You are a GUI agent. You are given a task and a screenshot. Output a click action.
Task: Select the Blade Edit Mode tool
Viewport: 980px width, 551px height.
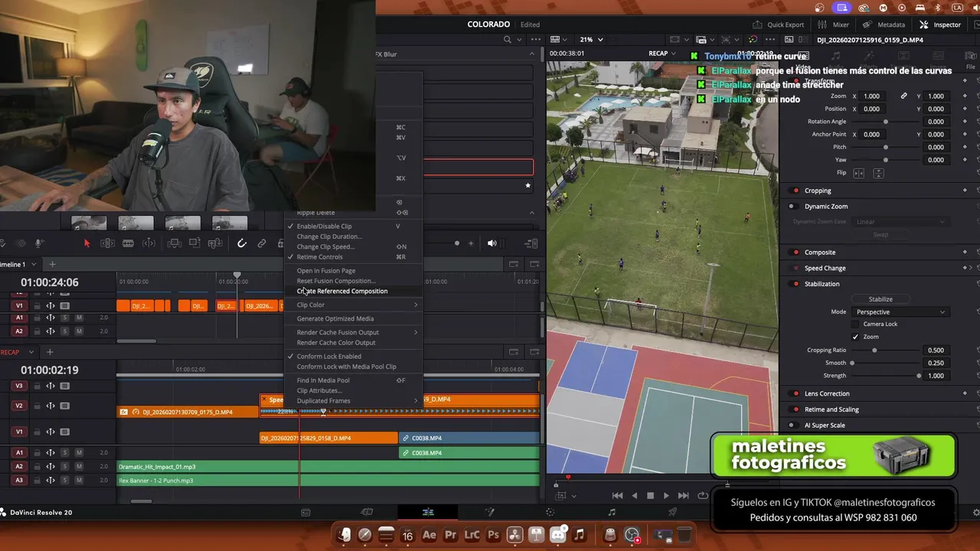click(128, 243)
